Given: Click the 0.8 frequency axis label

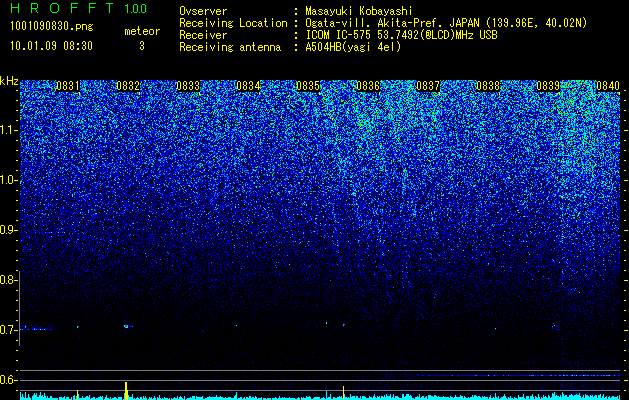Looking at the screenshot, I should tap(8, 280).
